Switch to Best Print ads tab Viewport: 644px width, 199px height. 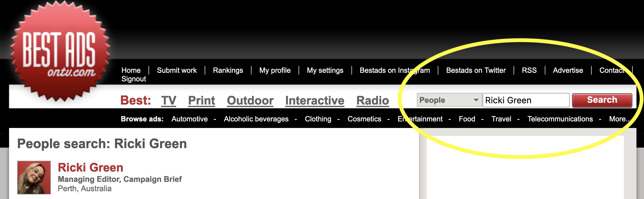tap(201, 101)
